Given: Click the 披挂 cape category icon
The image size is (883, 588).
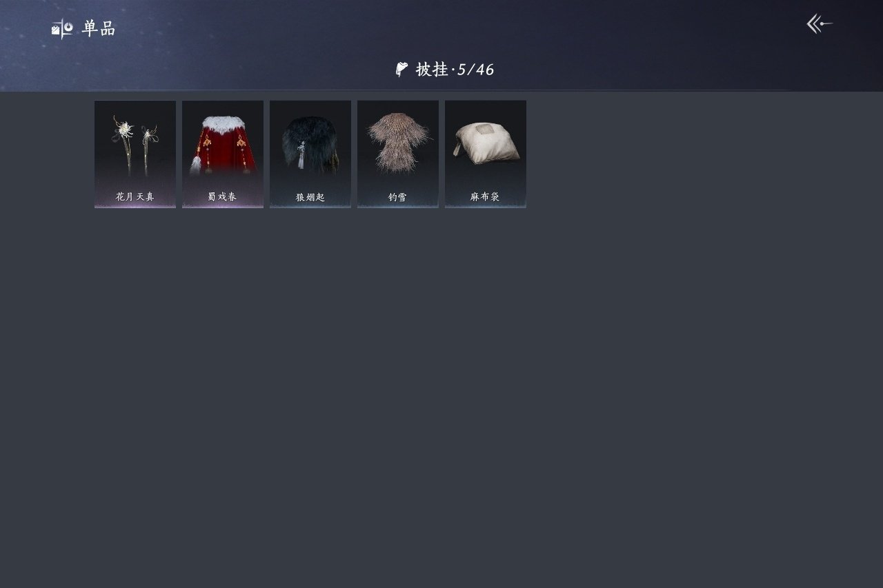Looking at the screenshot, I should click(x=401, y=69).
